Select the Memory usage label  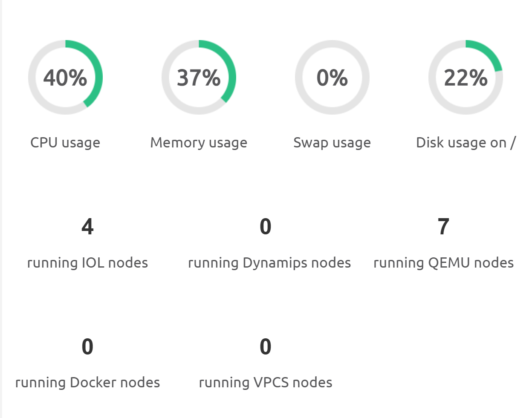199,143
